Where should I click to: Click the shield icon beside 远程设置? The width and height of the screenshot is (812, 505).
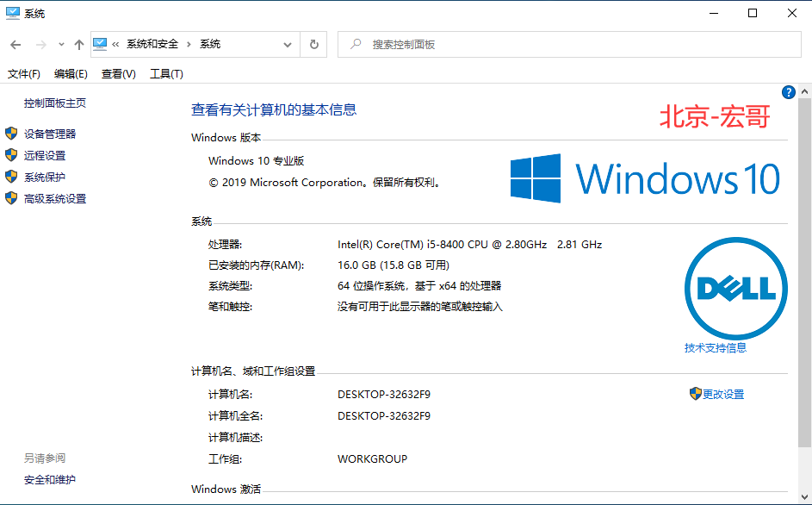11,155
